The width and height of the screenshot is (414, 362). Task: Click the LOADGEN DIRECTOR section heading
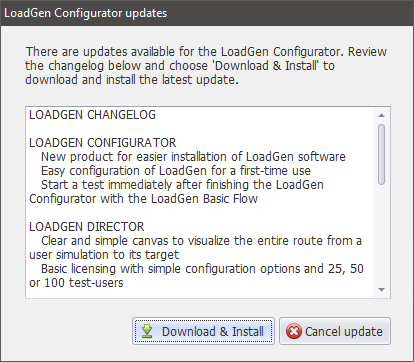[87, 227]
